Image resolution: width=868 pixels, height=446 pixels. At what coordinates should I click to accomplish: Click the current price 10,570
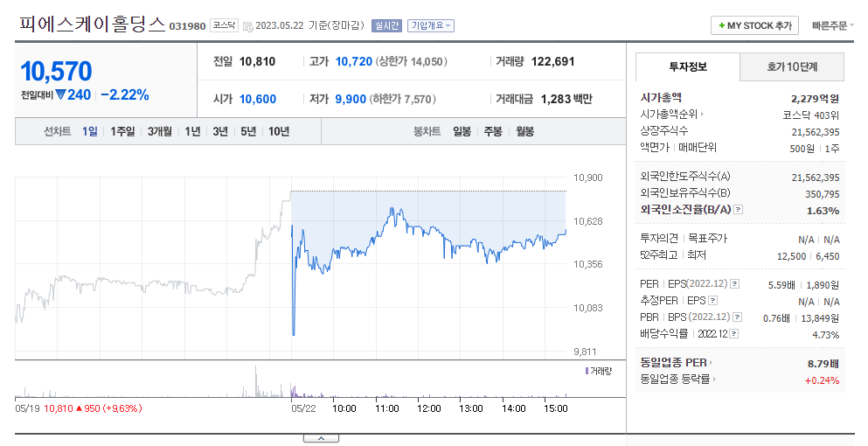57,72
